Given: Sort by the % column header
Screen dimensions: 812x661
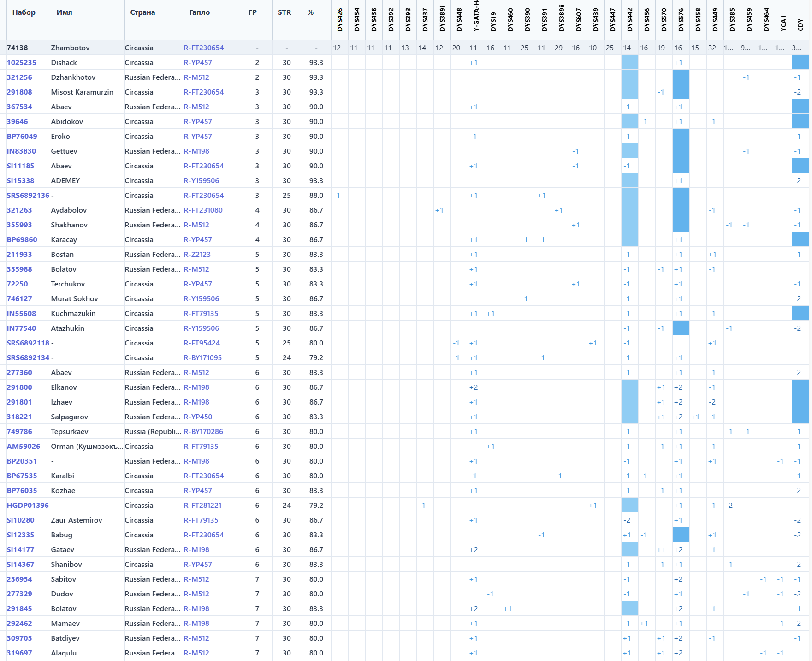Looking at the screenshot, I should click(310, 12).
